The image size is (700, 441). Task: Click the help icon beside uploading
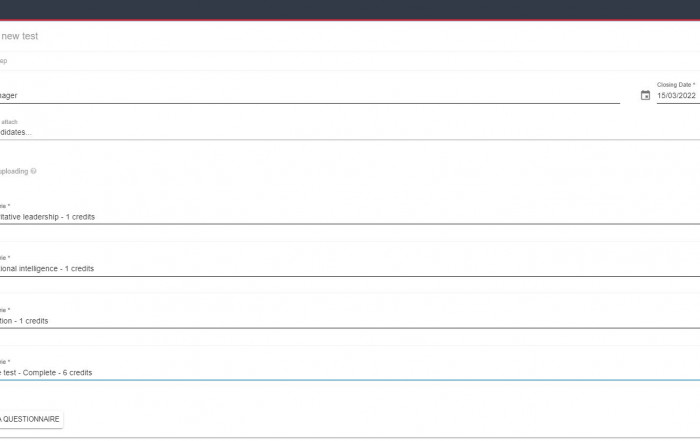(33, 171)
